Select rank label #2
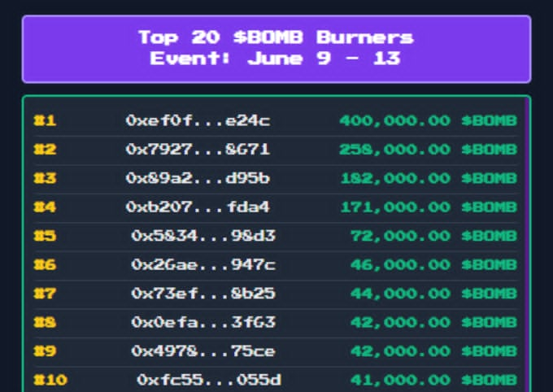This screenshot has width=553, height=392. [x=45, y=150]
